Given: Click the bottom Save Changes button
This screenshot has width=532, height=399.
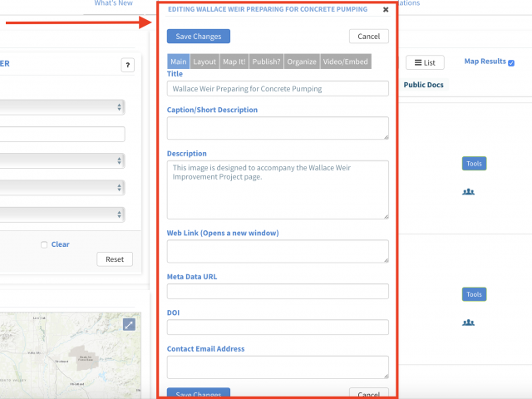Looking at the screenshot, I should click(x=199, y=393).
